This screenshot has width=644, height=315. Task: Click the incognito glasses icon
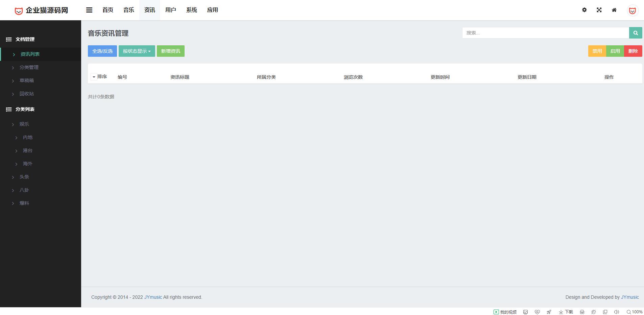(582, 312)
